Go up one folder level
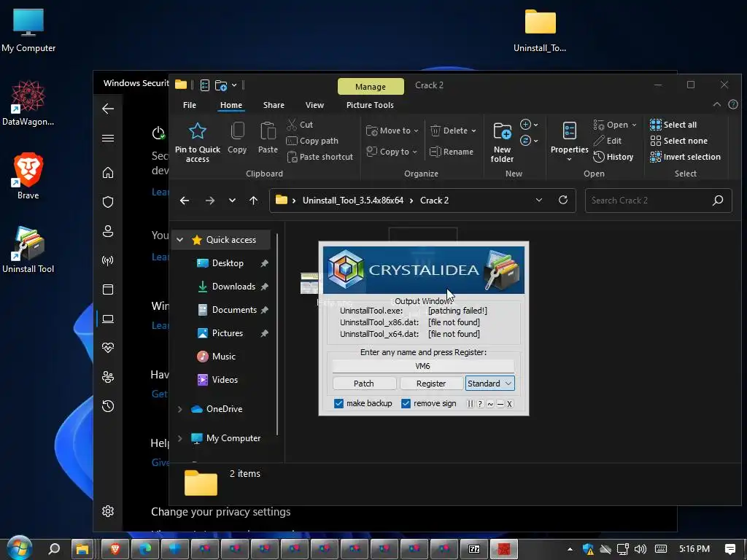 (x=253, y=201)
